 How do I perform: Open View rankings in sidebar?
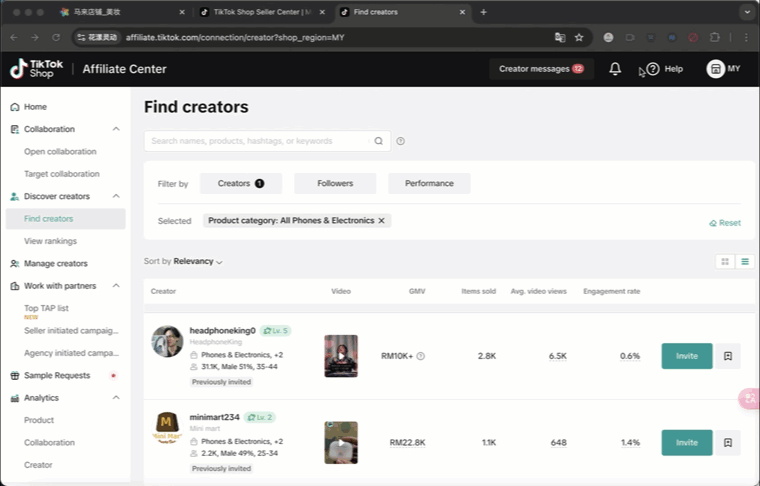point(50,241)
